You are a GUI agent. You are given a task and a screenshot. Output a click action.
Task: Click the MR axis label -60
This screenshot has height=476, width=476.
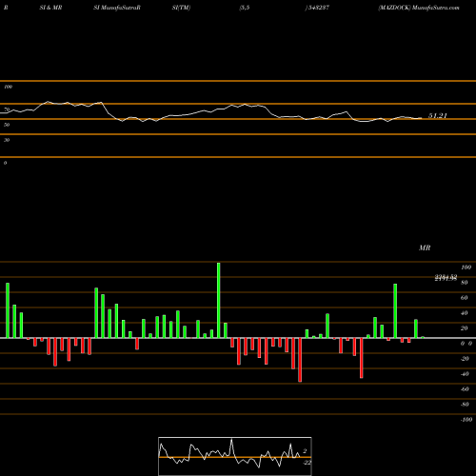(465, 389)
